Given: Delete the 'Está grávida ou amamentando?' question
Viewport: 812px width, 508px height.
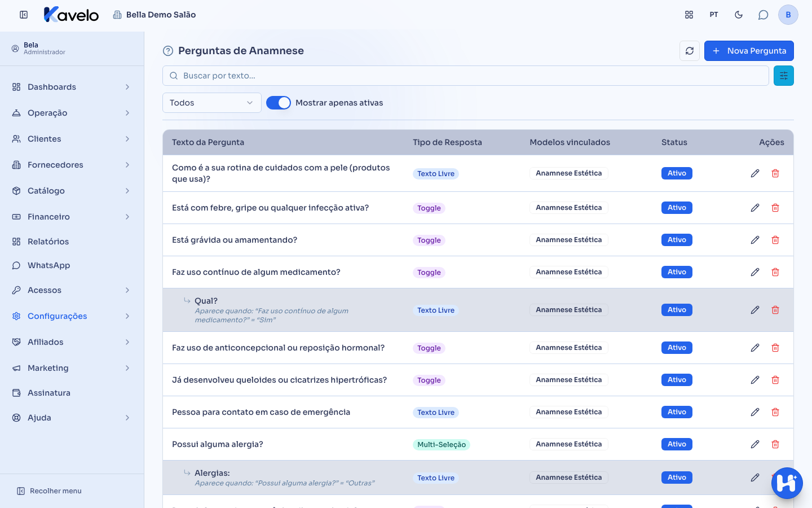Looking at the screenshot, I should click(775, 240).
